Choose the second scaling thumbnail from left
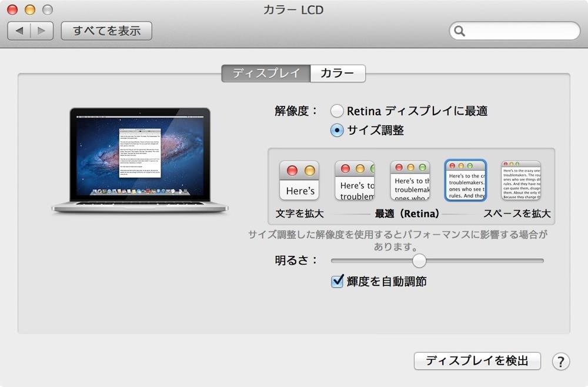Screen dimensions: 588x387 click(355, 181)
